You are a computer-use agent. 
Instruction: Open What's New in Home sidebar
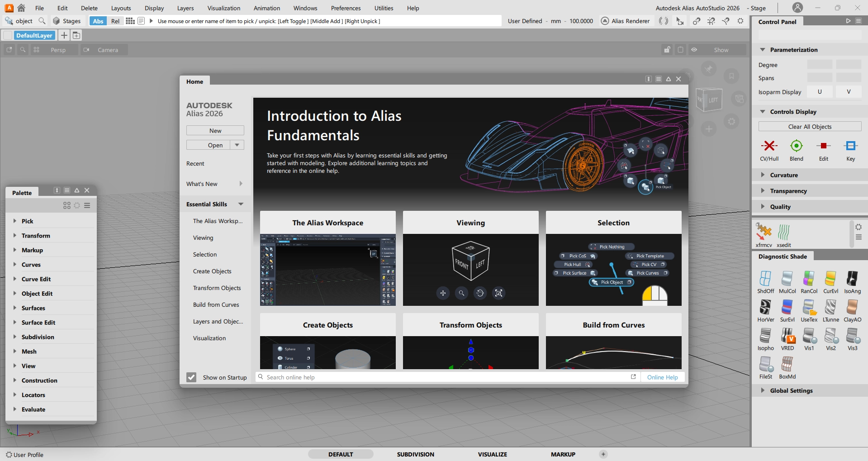215,184
